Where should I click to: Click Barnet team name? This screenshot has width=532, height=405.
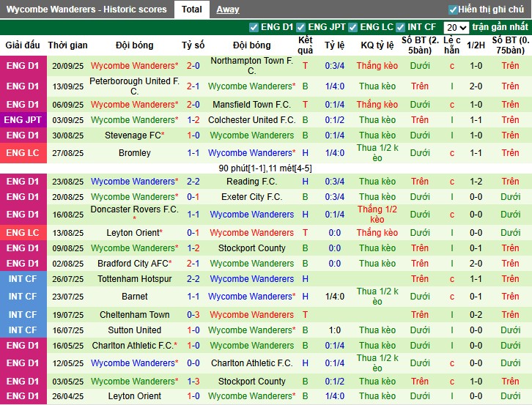134,297
